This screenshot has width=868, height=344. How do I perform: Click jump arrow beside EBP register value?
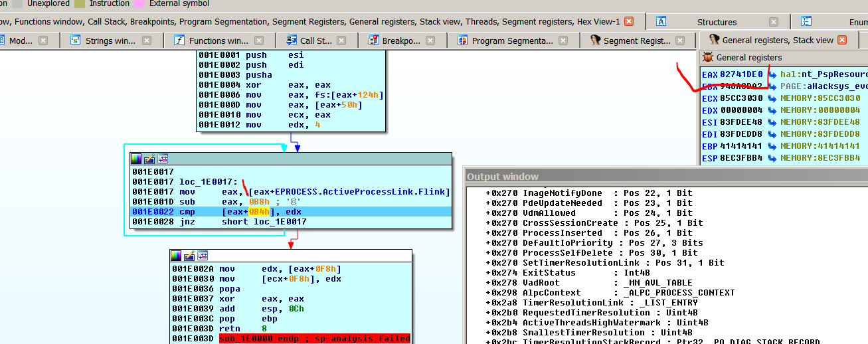[772, 146]
